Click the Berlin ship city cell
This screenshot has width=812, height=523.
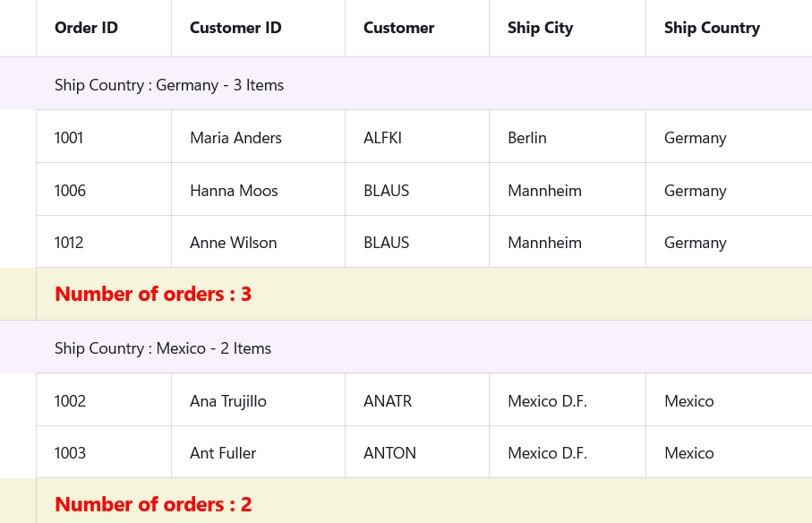click(x=526, y=138)
